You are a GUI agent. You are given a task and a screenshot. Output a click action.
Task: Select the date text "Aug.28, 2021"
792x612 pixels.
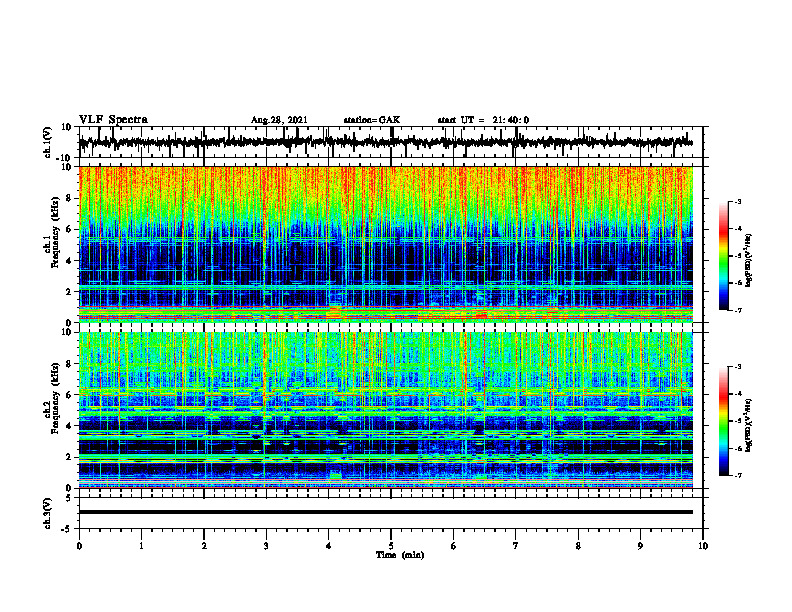[279, 120]
